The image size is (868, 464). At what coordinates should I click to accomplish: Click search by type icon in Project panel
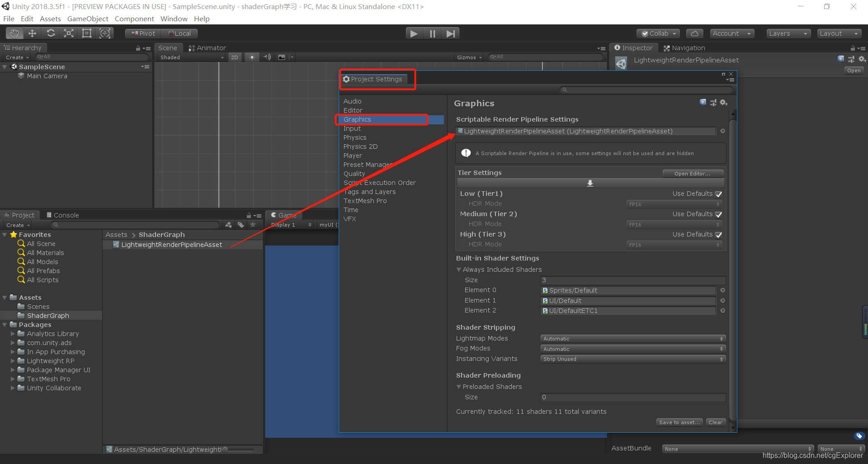(229, 225)
